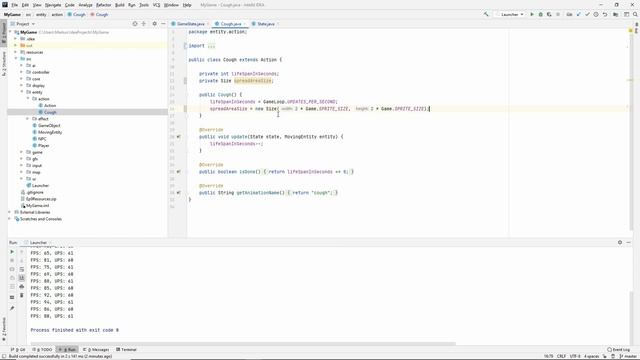This screenshot has height=360, width=640.
Task: Click gutter override icon beside update method
Action: [x=178, y=137]
